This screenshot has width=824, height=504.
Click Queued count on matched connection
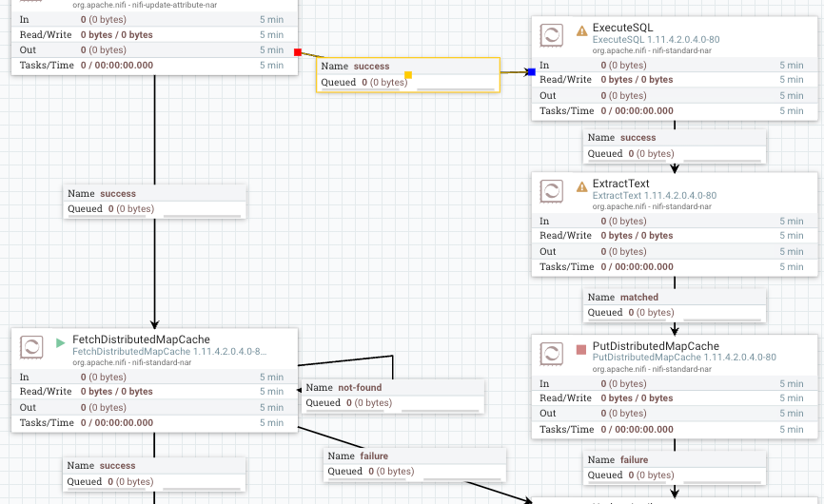point(631,312)
